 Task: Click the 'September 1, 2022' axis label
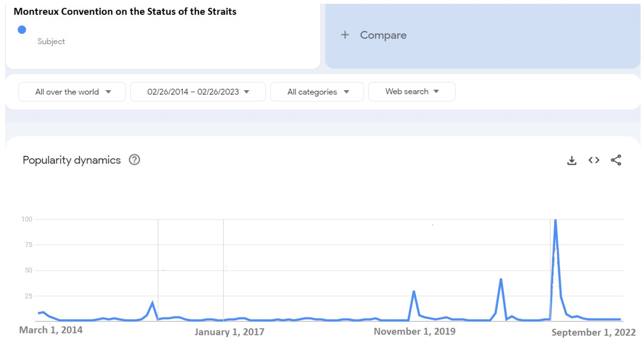point(593,333)
